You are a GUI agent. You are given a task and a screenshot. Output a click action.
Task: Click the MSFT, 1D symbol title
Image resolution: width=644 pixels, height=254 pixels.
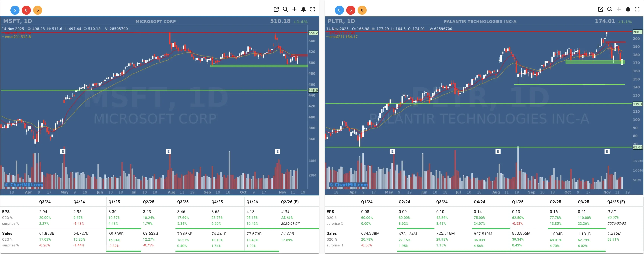tap(18, 21)
